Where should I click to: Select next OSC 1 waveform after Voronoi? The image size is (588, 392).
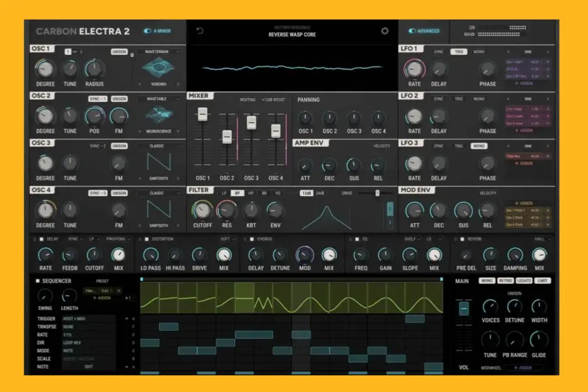click(178, 84)
